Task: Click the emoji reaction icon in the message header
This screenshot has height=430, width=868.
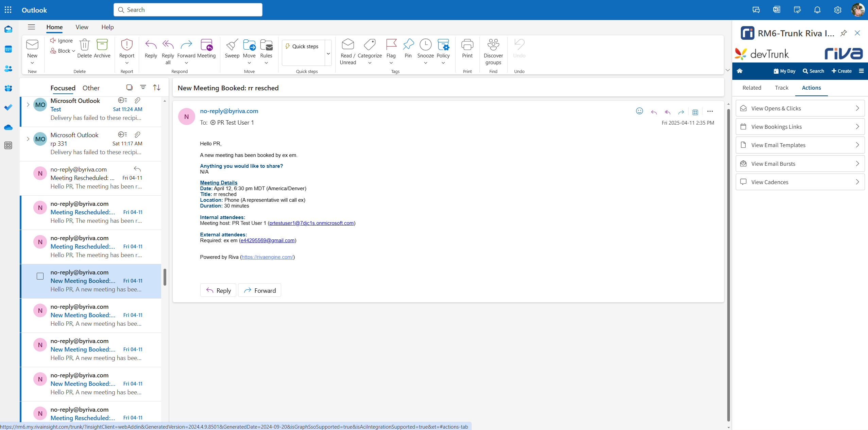Action: click(x=639, y=111)
